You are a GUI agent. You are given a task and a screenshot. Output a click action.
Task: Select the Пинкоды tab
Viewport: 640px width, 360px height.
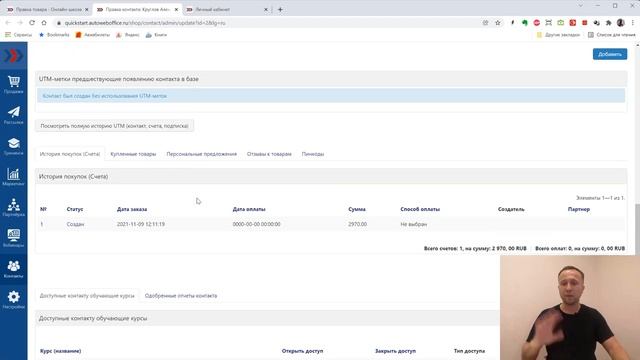313,154
